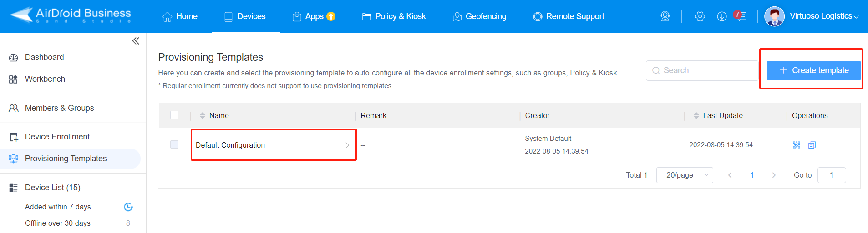Image resolution: width=868 pixels, height=233 pixels.
Task: Click the Device List icon
Action: point(14,188)
